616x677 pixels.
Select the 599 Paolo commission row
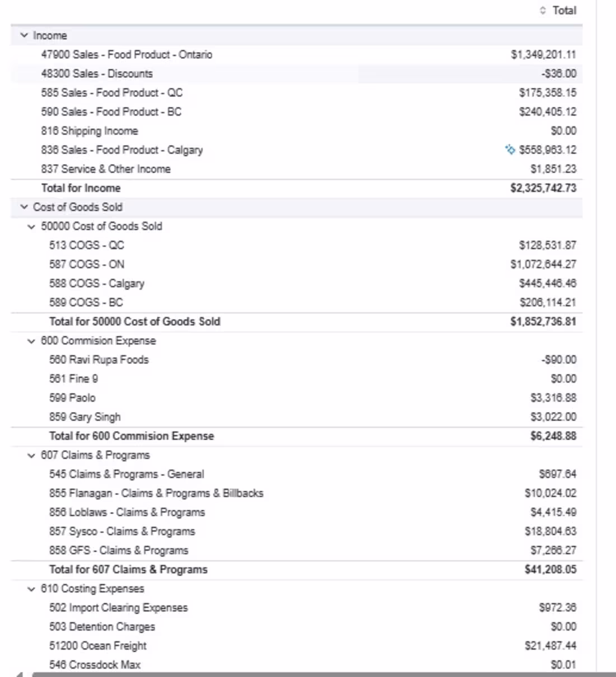point(296,398)
